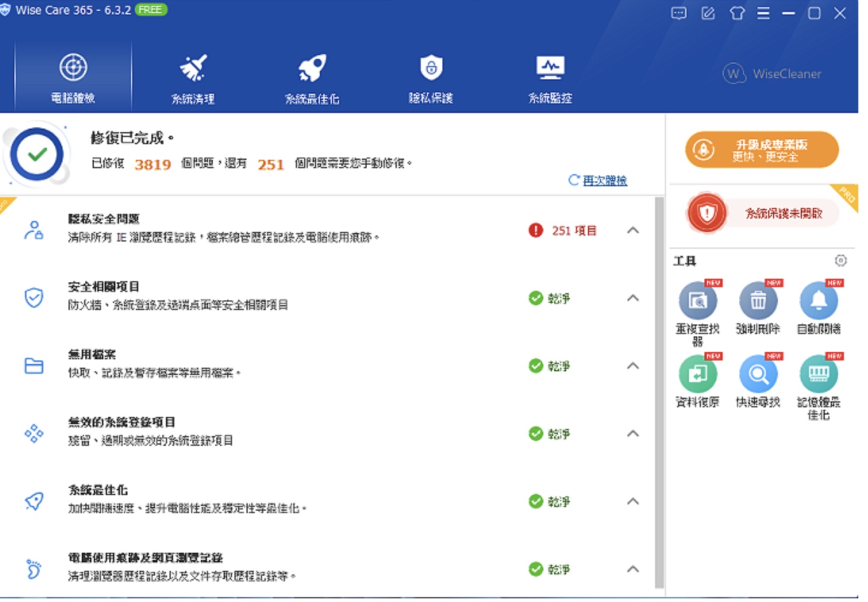The image size is (868, 602).
Task: Open the 電腦體檢 PC checkup tab
Action: coord(73,78)
